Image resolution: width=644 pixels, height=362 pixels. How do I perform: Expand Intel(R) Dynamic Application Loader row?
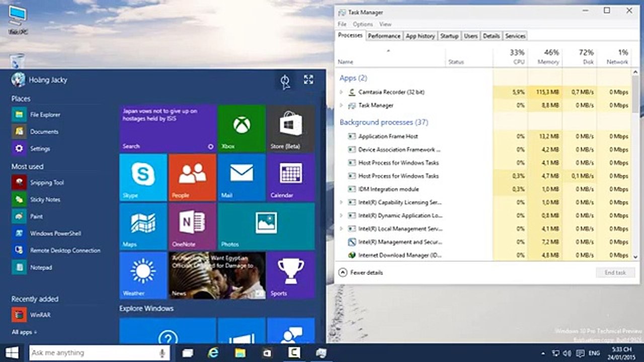click(x=341, y=216)
